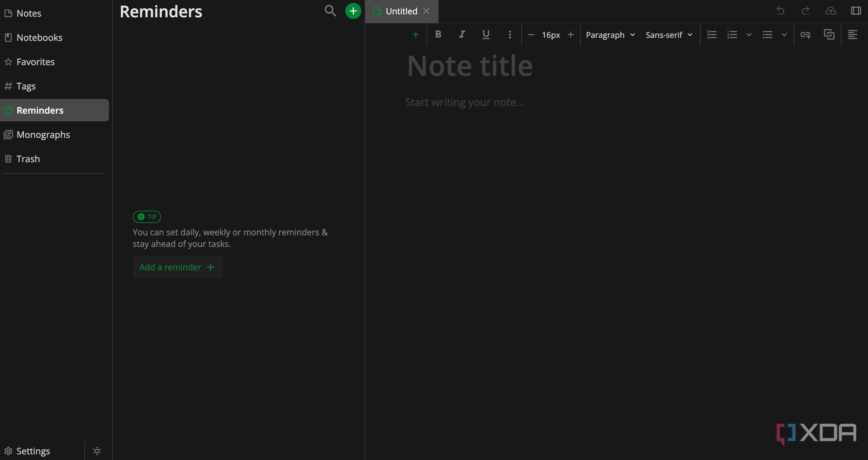Image resolution: width=868 pixels, height=460 pixels.
Task: Click the undo arrow icon
Action: [780, 11]
